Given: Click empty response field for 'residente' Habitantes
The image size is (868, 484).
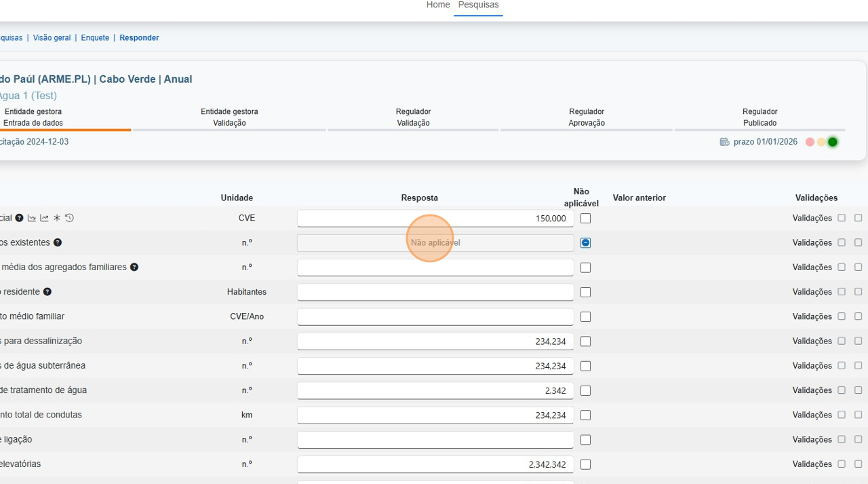Looking at the screenshot, I should pos(435,292).
